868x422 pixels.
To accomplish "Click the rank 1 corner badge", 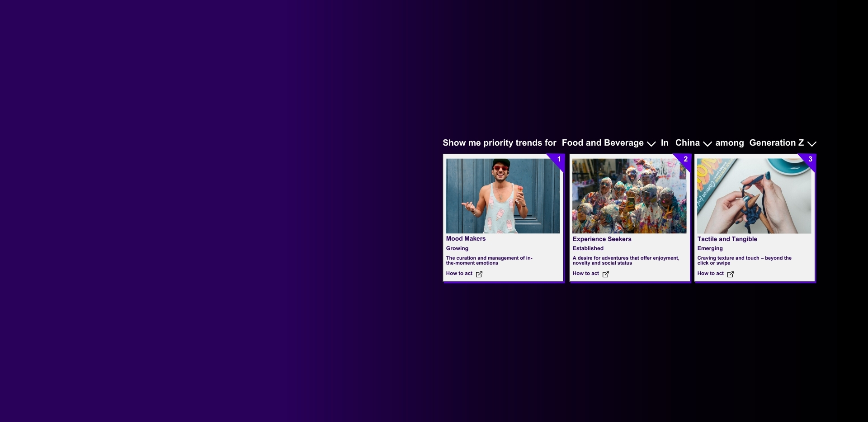I will (x=559, y=159).
